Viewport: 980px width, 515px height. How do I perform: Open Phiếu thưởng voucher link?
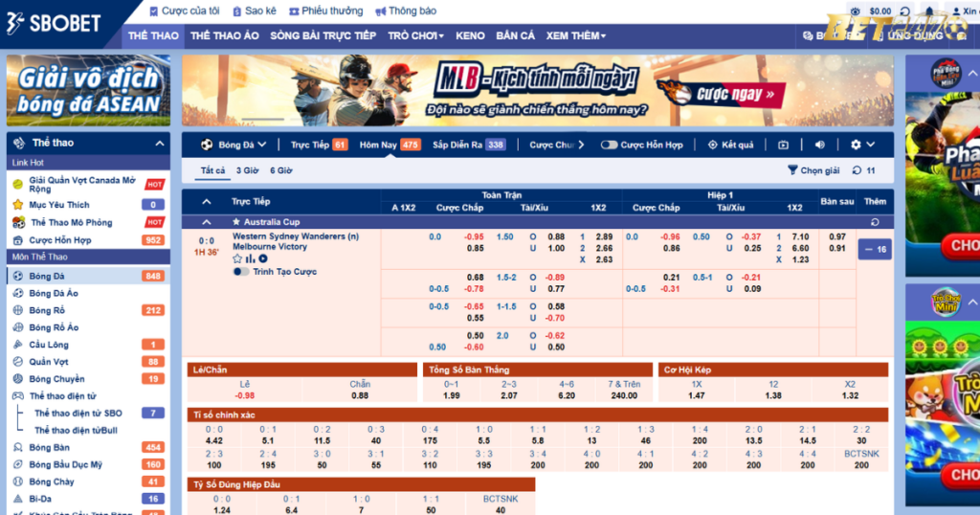[x=325, y=11]
